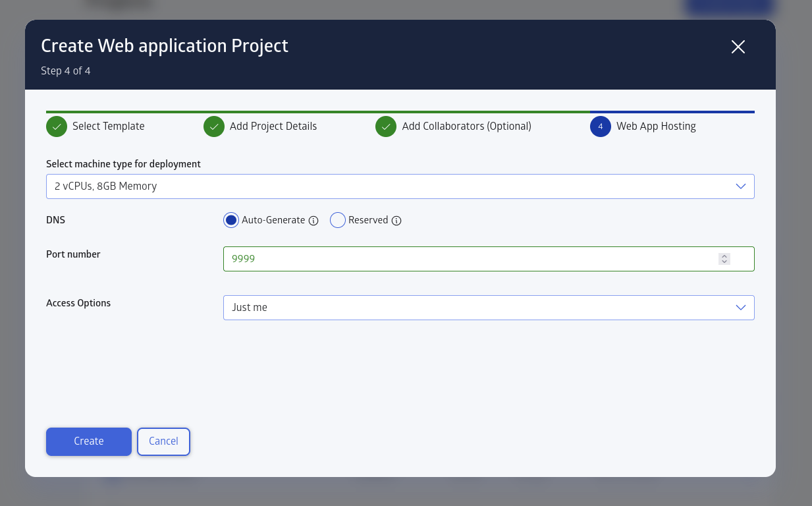Open the machine type dropdown
The width and height of the screenshot is (812, 506).
pos(400,186)
